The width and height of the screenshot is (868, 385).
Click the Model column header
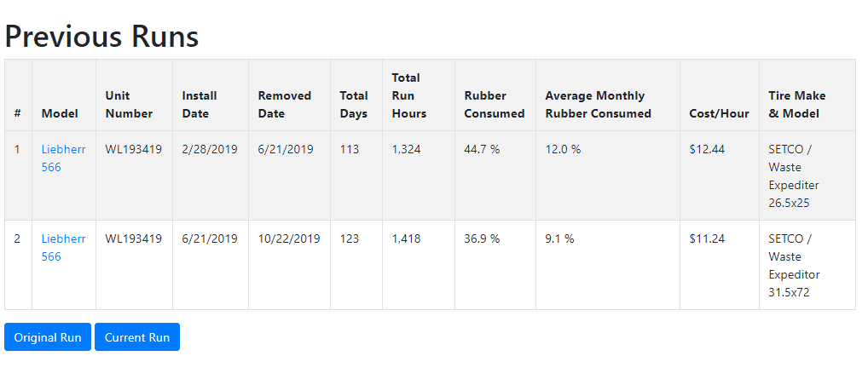click(60, 113)
